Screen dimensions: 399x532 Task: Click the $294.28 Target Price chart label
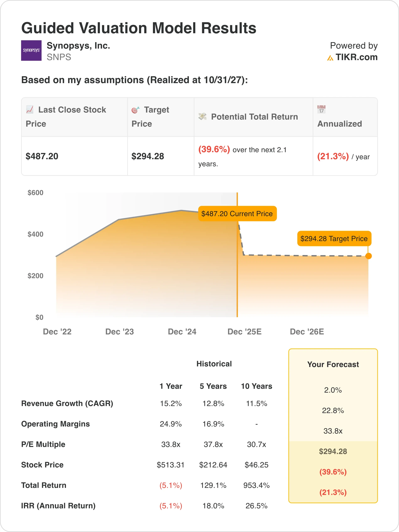pyautogui.click(x=334, y=239)
